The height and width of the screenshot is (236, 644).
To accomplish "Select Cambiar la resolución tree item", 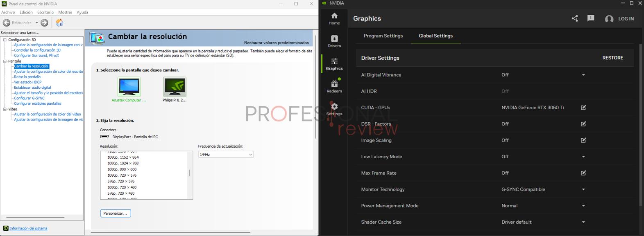I will point(32,66).
